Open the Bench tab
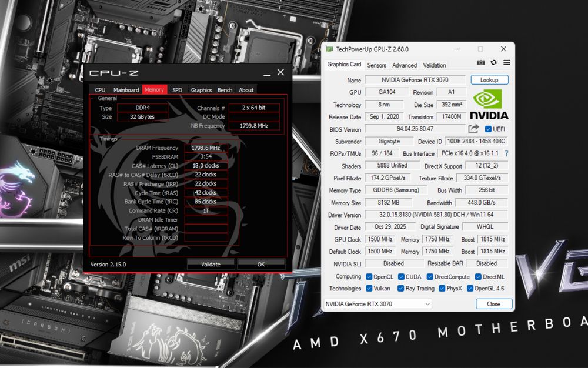588x368 pixels. [225, 90]
